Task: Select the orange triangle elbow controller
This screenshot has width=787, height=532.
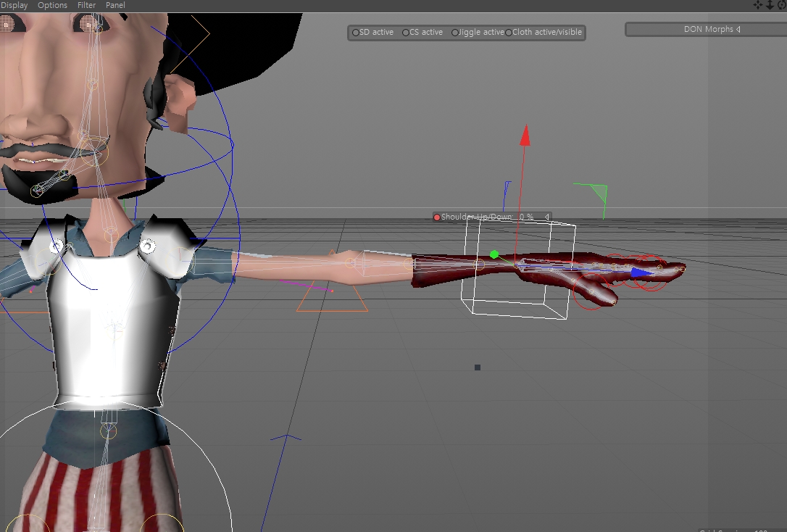Action: [333, 298]
